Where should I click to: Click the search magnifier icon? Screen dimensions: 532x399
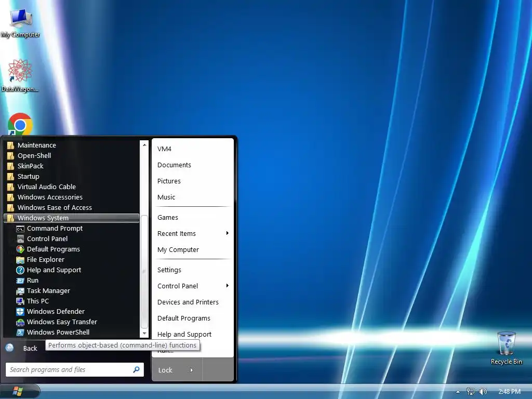pos(137,369)
